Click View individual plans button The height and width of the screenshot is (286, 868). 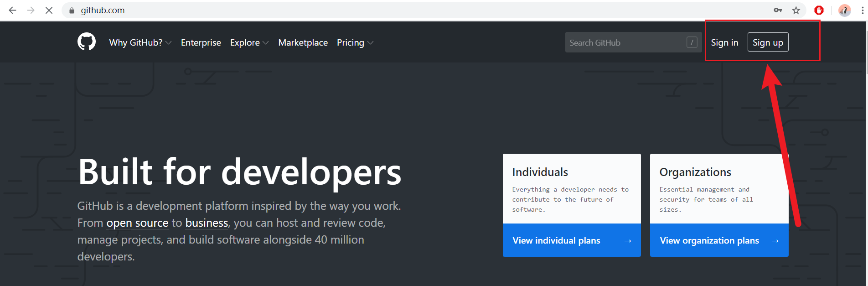[572, 240]
